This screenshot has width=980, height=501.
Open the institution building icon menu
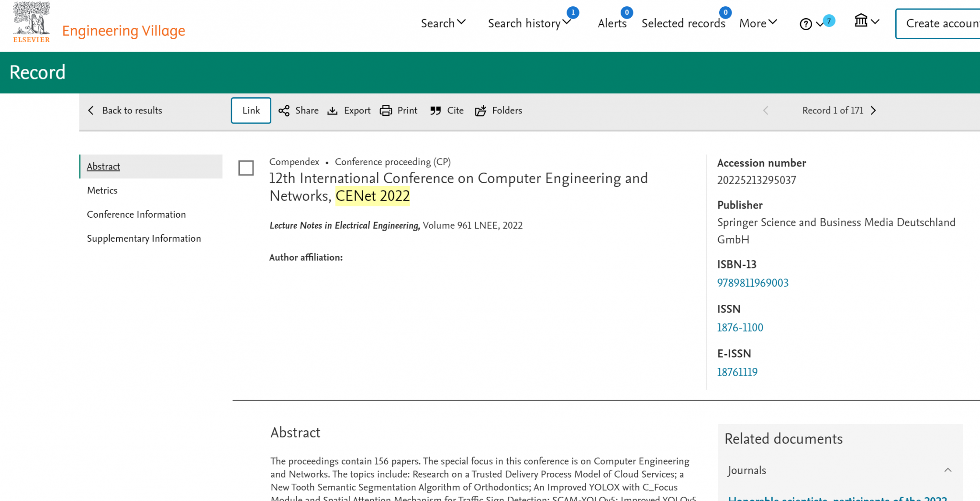867,21
